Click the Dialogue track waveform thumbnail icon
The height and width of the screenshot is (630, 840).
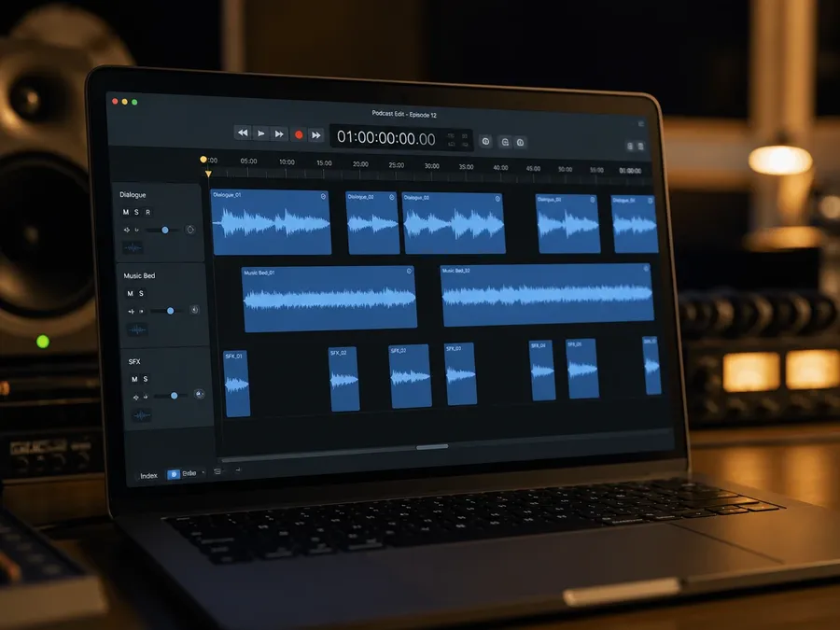click(133, 247)
